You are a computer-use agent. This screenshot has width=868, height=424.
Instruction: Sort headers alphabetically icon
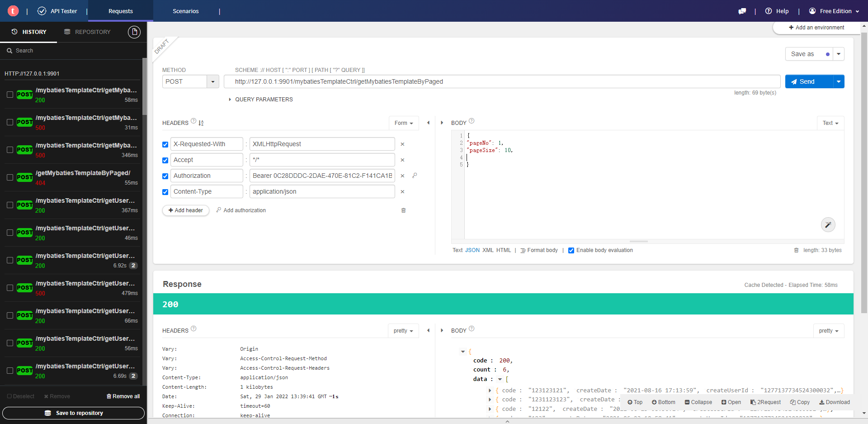click(x=201, y=123)
